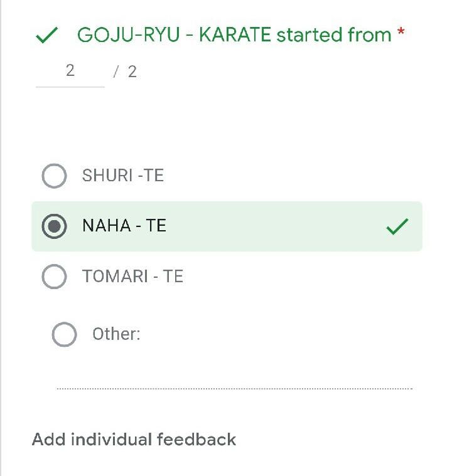Toggle the NAHA - TE radio button
This screenshot has width=452, height=476.
pyautogui.click(x=54, y=226)
